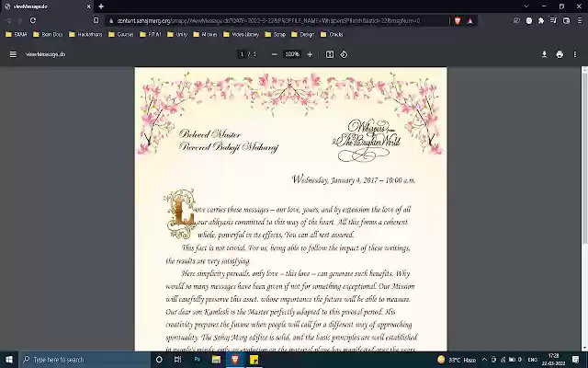Click the 100% zoom level field

292,54
